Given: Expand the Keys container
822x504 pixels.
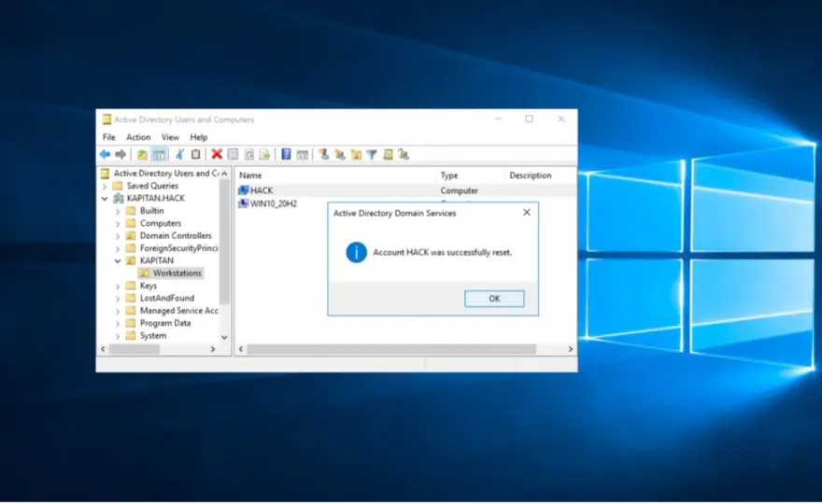Looking at the screenshot, I should [x=118, y=286].
